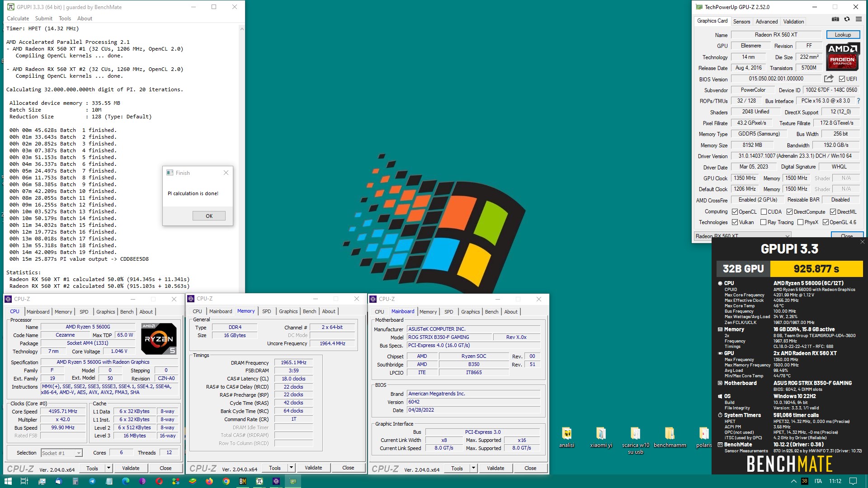Image resolution: width=868 pixels, height=488 pixels.
Task: Take GPU-Z screenshot with the camera icon
Action: pos(835,19)
